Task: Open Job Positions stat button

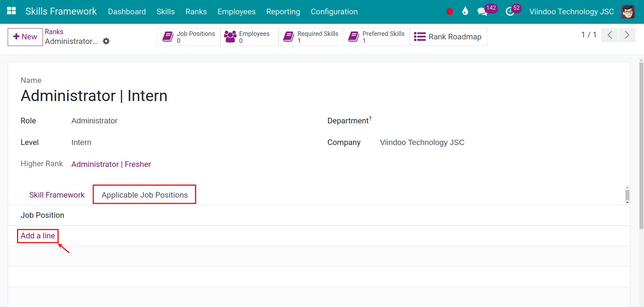Action: click(188, 37)
